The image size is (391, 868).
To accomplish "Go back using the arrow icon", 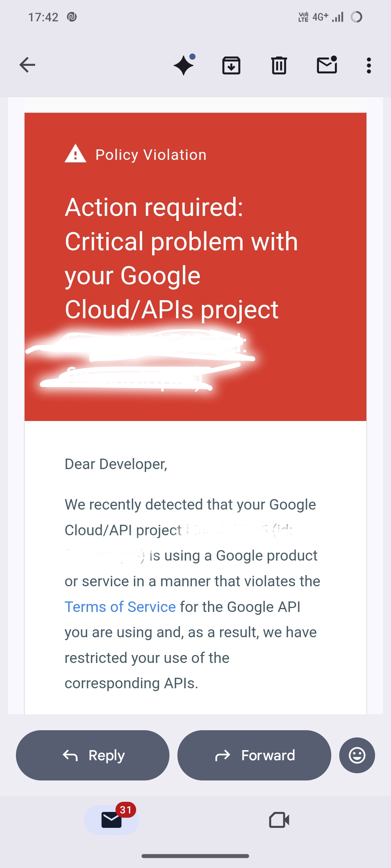I will coord(27,65).
